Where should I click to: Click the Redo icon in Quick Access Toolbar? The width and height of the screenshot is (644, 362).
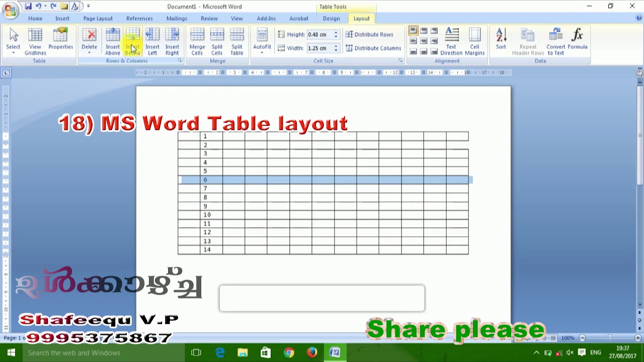[x=53, y=6]
